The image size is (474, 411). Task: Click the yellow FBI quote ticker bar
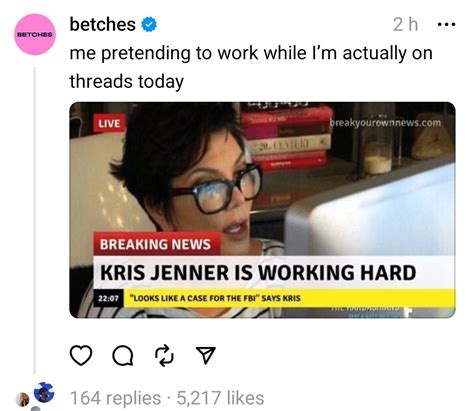coord(289,298)
